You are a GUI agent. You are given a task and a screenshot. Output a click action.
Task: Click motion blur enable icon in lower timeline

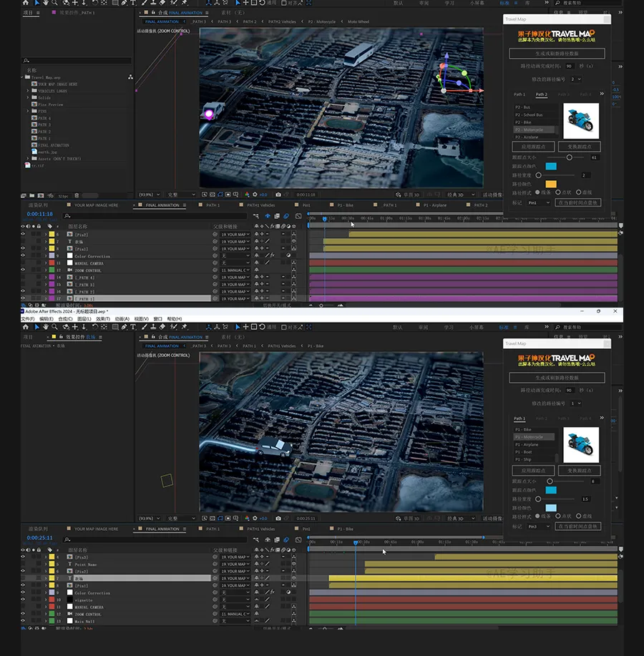point(286,539)
